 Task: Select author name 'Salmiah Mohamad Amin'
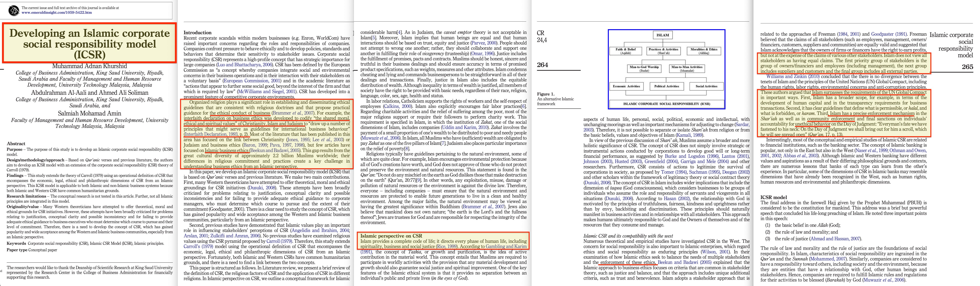coord(89,113)
